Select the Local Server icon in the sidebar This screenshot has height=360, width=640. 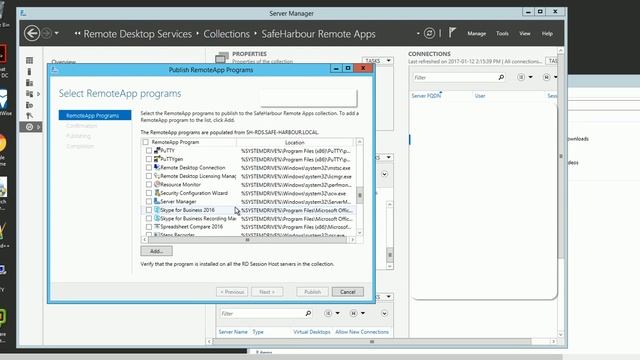(29, 71)
